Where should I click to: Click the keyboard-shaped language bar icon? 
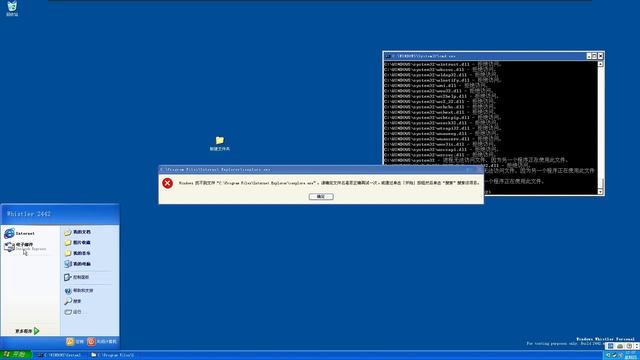click(620, 346)
